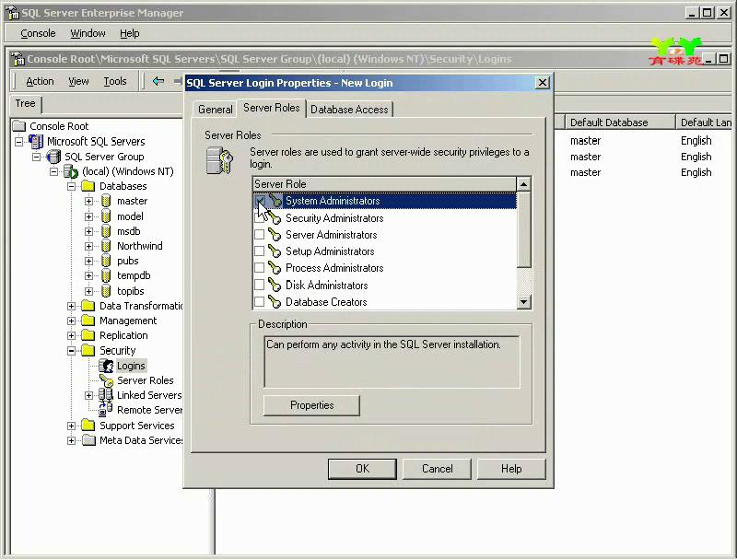Screen dimensions: 737x560
Task: Collapse the Microsoft SQL Servers node
Action: (18, 142)
